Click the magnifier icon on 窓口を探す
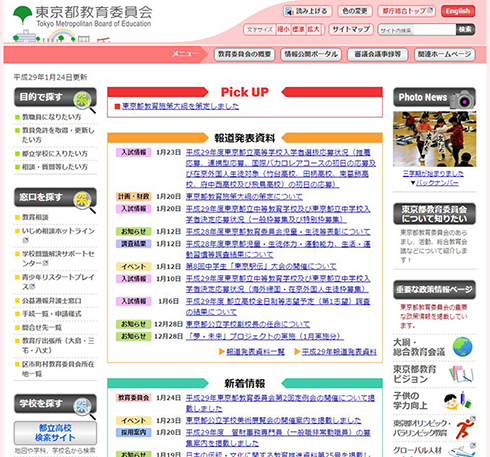Viewport: 490px width, 457px height. click(x=84, y=201)
